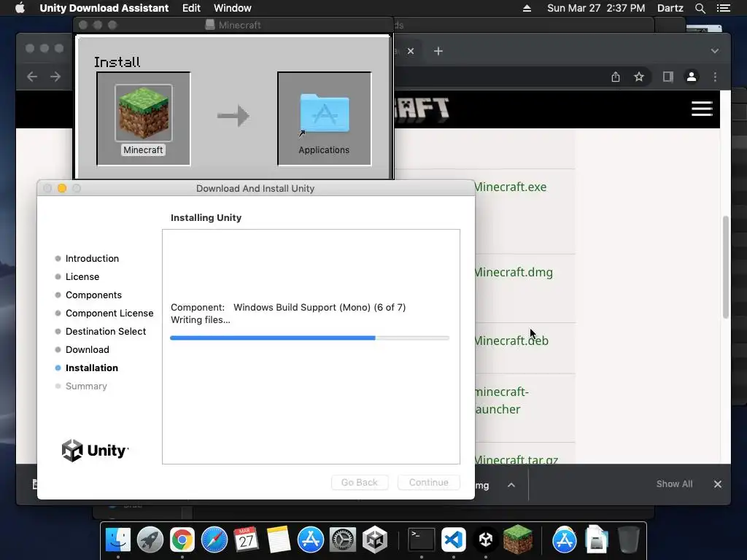747x560 pixels.
Task: Open Apple menu
Action: [20, 7]
